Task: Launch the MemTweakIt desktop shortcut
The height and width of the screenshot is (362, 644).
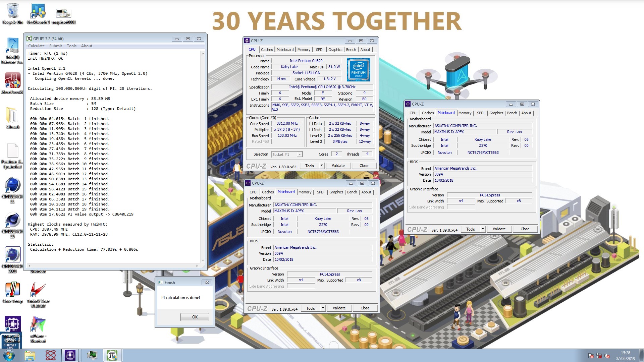Action: click(x=12, y=83)
